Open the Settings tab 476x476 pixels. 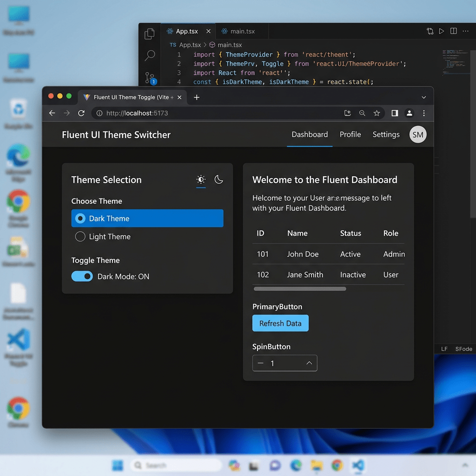[386, 134]
